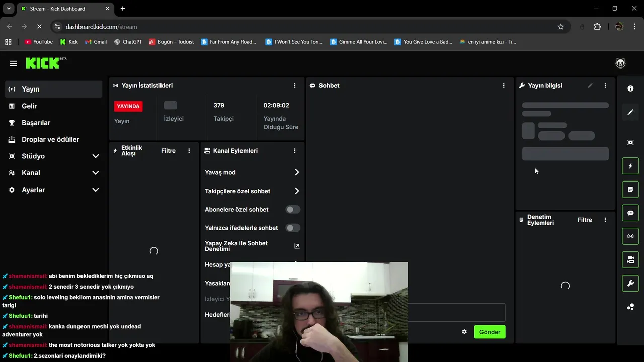This screenshot has height=362, width=644.
Task: Click the Kick BETA logo
Action: (46, 63)
